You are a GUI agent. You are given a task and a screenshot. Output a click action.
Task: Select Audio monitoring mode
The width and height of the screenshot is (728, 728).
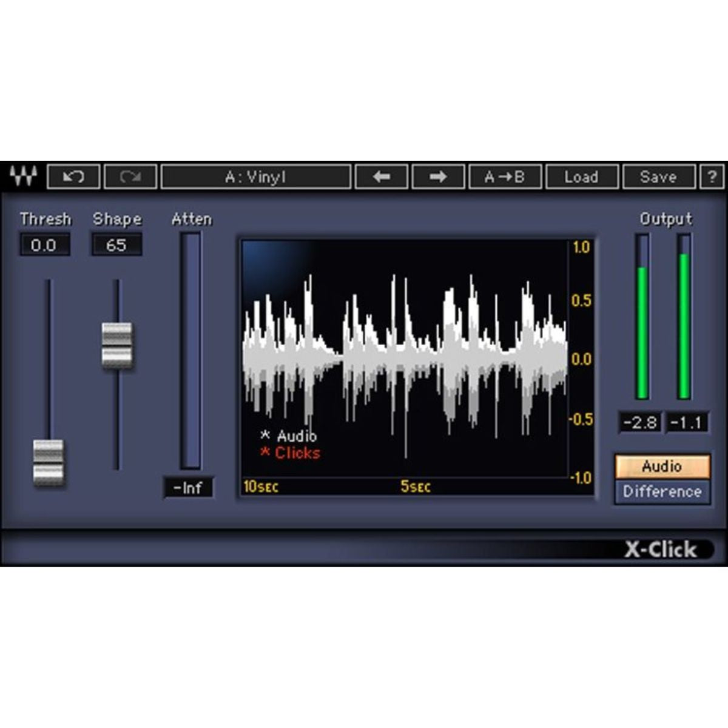click(x=662, y=467)
